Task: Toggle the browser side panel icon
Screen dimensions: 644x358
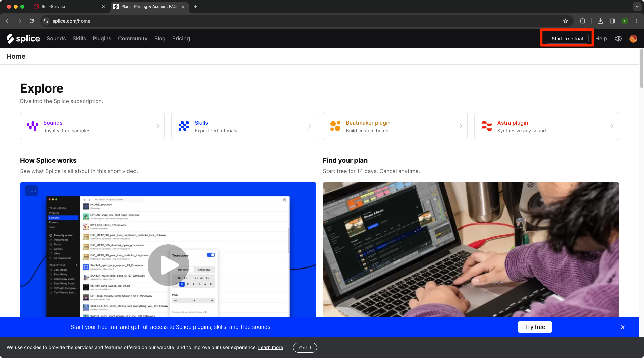Action: coord(612,21)
